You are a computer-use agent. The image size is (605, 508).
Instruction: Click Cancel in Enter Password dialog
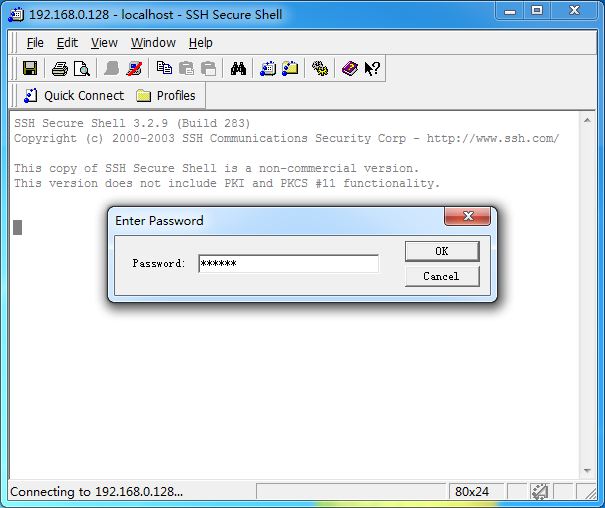pos(442,276)
